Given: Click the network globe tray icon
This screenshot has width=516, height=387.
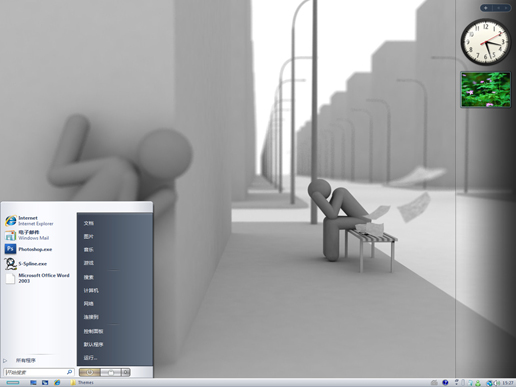Looking at the screenshot, I should tap(489, 383).
